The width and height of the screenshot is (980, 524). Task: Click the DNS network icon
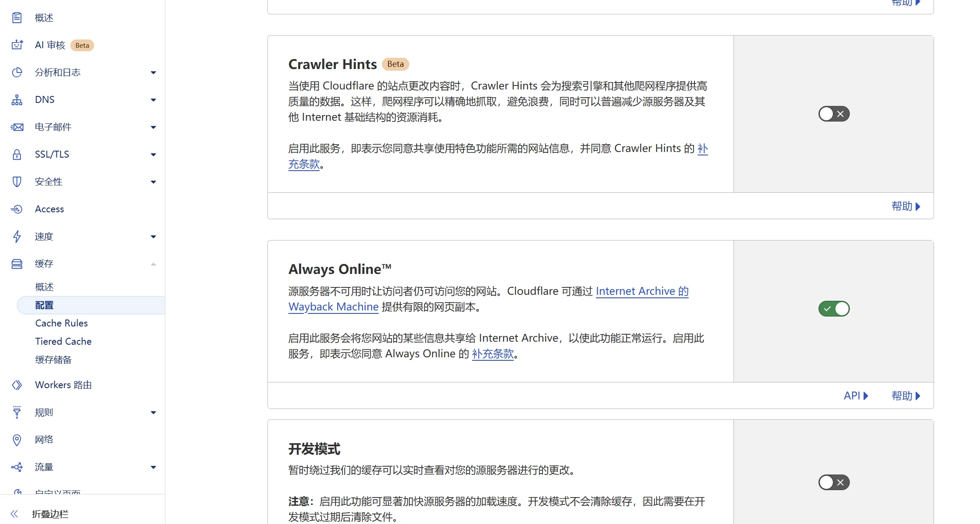coord(17,100)
